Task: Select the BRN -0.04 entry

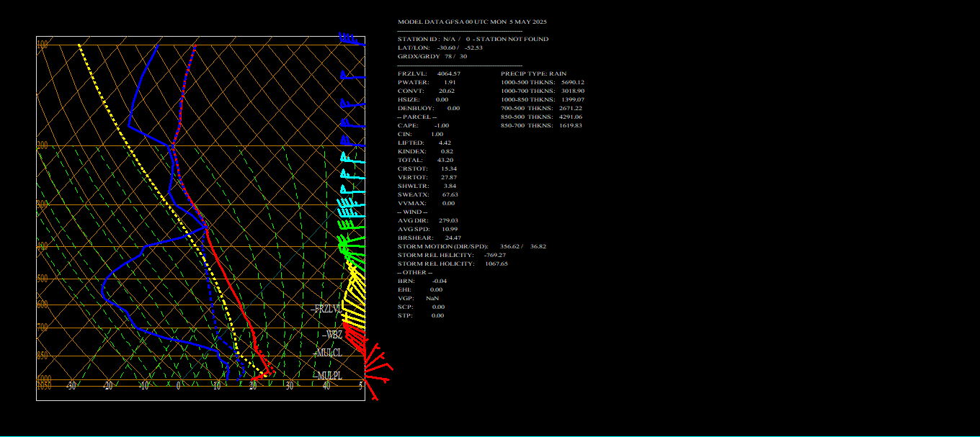Action: pos(422,281)
